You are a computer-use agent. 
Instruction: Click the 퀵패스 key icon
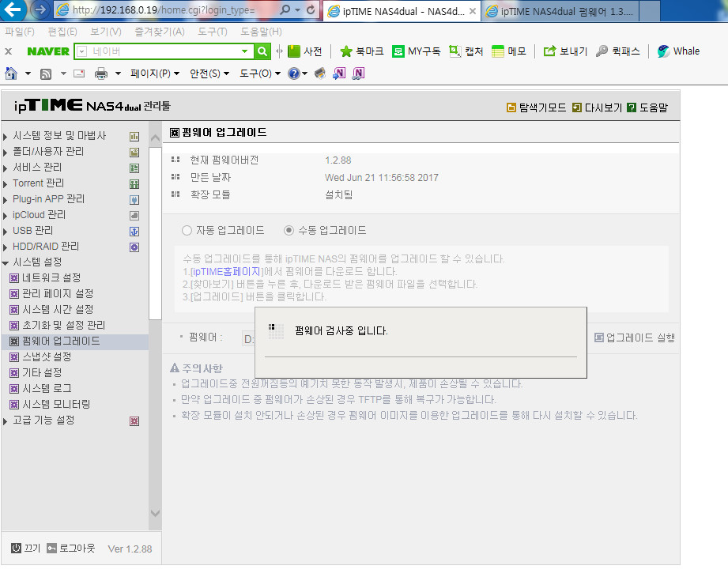pos(602,51)
